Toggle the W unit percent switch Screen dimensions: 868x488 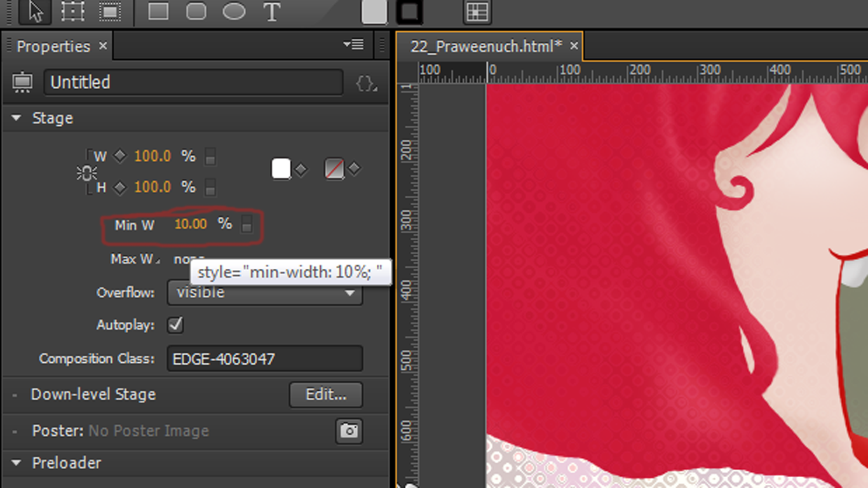(210, 156)
